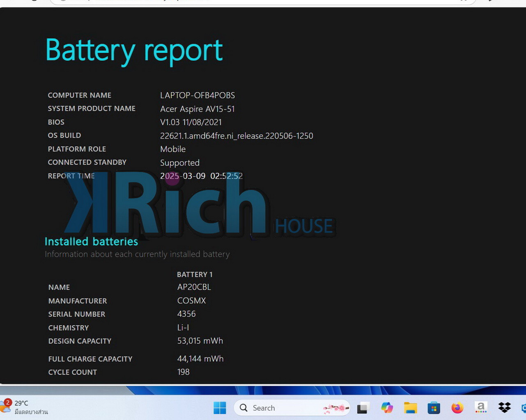The image size is (526, 420).
Task: Click the 'Information about each currently installed battery' text
Action: tap(137, 254)
